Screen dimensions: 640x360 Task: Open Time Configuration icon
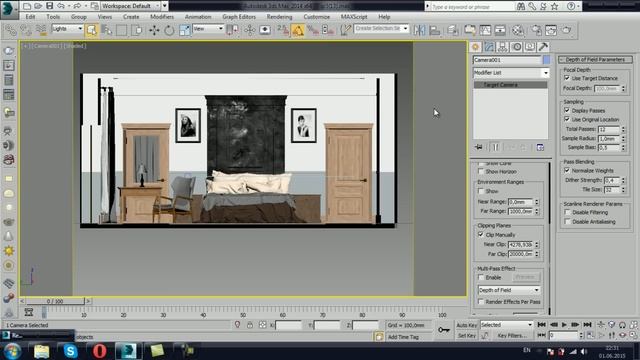click(591, 335)
